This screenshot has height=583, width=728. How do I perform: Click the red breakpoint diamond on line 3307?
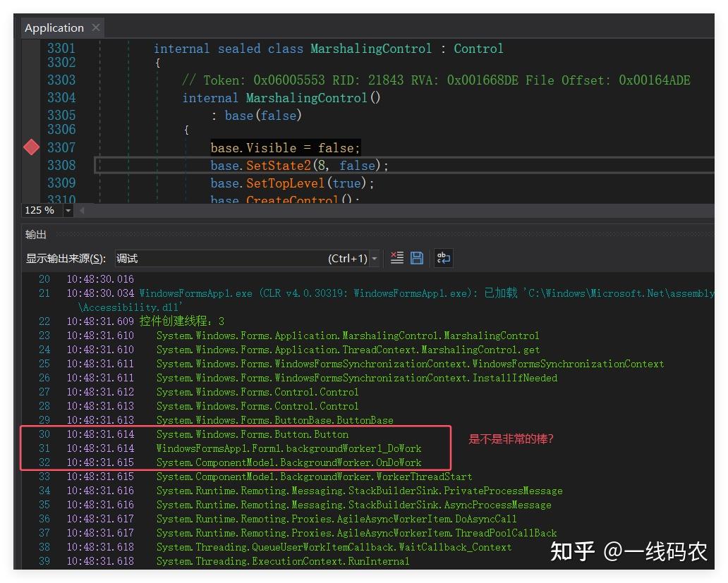click(x=31, y=147)
